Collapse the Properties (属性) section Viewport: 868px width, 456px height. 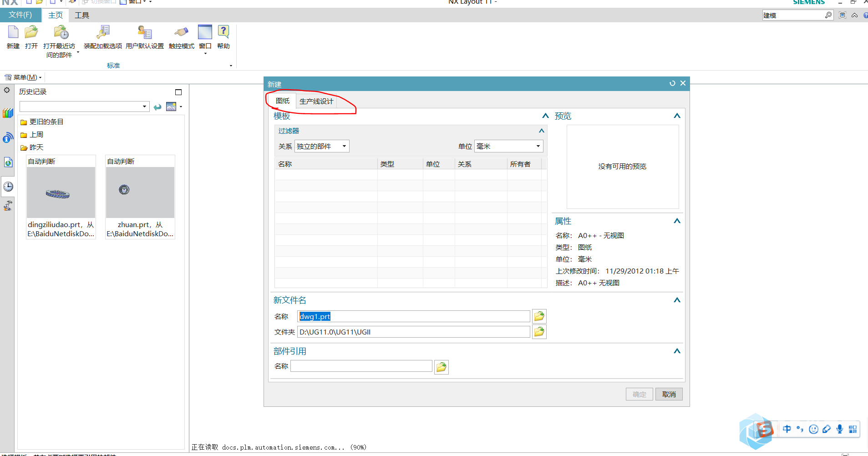(677, 221)
